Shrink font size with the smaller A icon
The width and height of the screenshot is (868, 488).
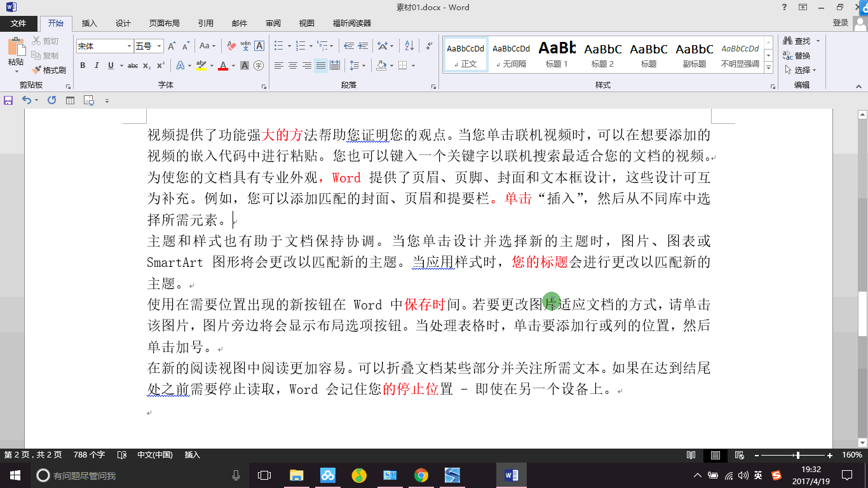click(186, 46)
